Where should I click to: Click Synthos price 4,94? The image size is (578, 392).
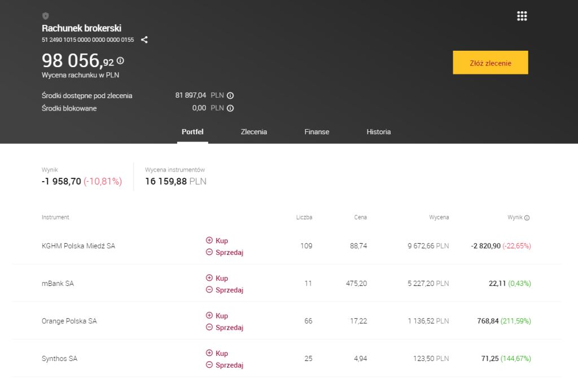tap(361, 359)
